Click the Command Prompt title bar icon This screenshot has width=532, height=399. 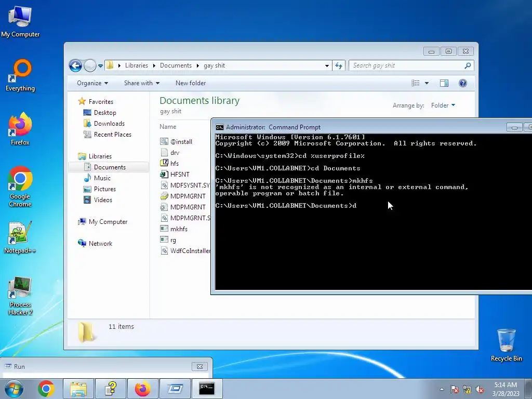coord(220,127)
